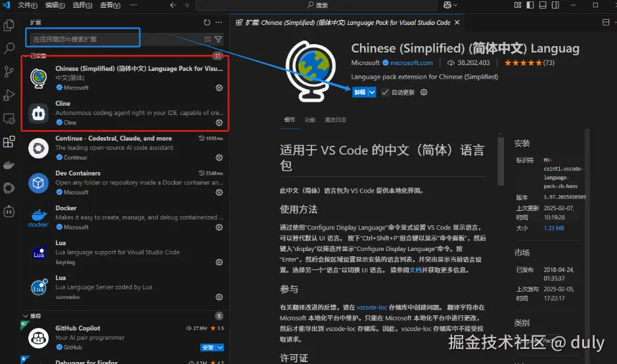
Task: Open the 1.33 MB size link
Action: pos(554,228)
